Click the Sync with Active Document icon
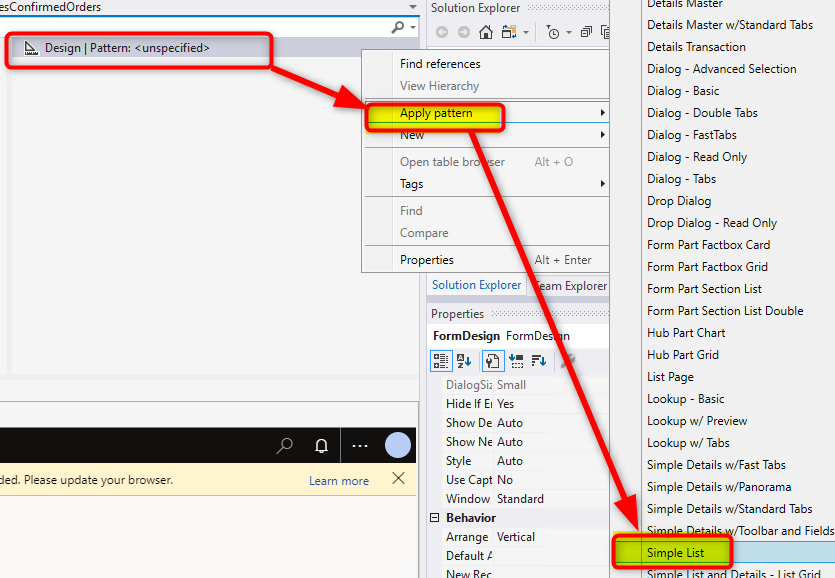 [506, 31]
